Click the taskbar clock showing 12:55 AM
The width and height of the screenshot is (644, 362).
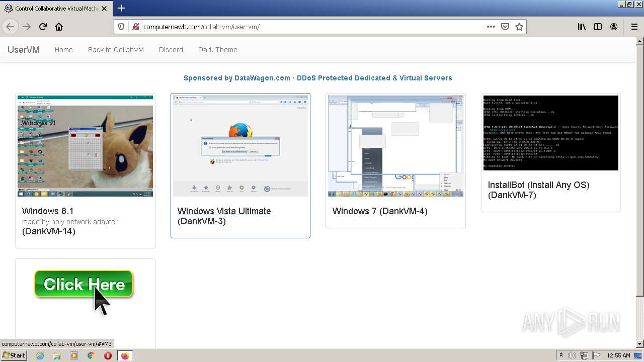pyautogui.click(x=618, y=355)
